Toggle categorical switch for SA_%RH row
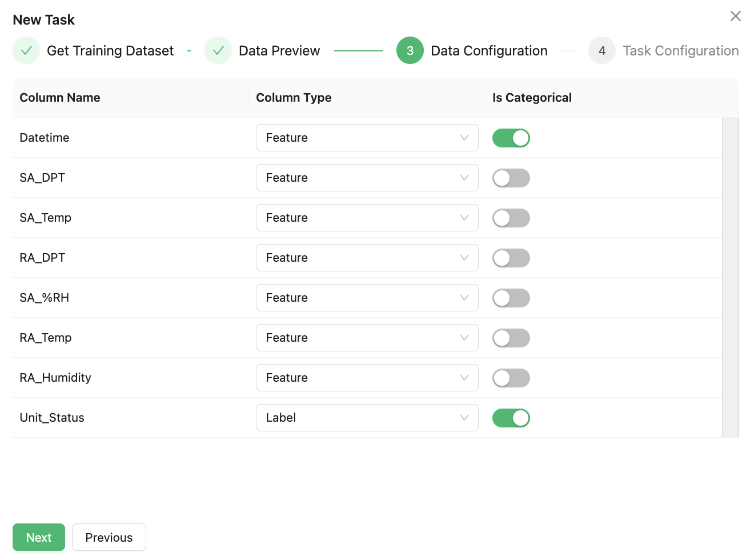This screenshot has height=560, width=754. pyautogui.click(x=511, y=298)
